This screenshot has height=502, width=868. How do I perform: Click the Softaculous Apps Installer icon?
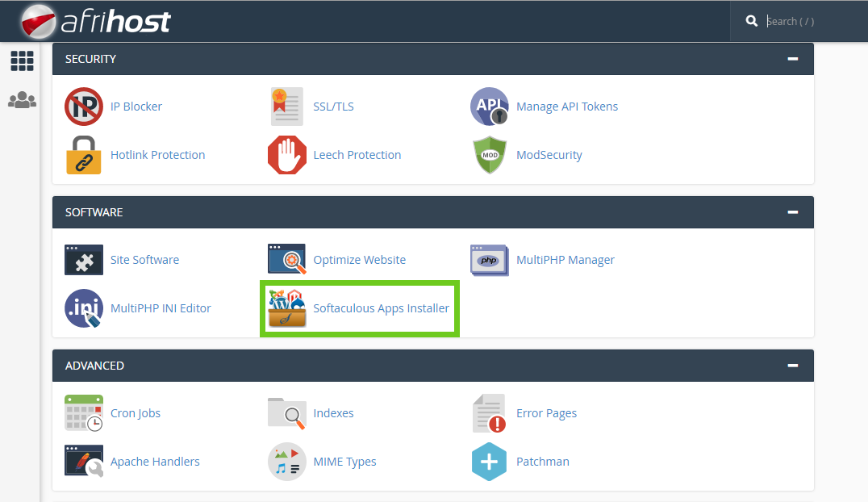pos(287,308)
